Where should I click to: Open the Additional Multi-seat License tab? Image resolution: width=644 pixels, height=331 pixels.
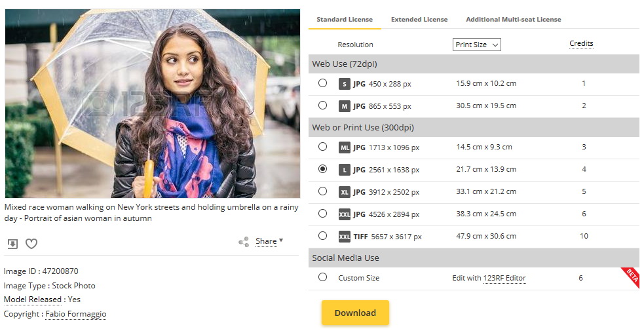513,20
